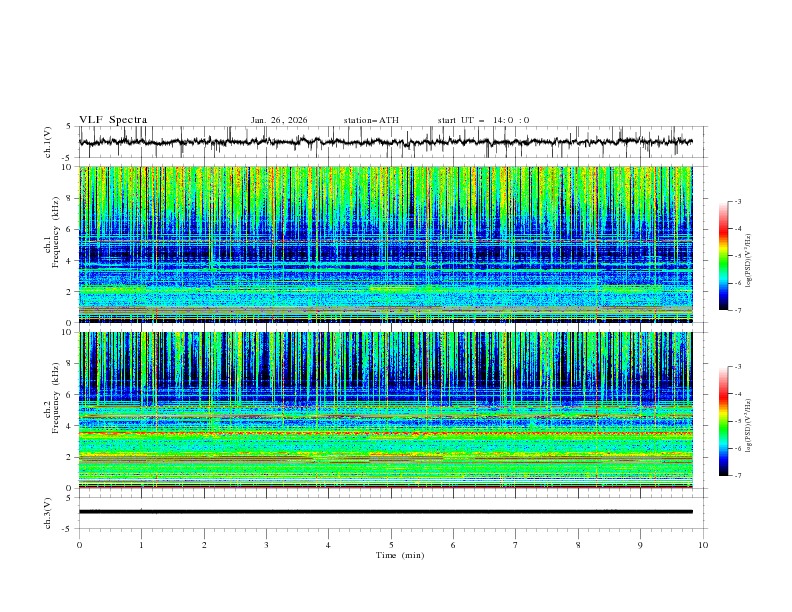The width and height of the screenshot is (792, 612).
Task: Click time axis tick label '0'
Action: click(79, 545)
